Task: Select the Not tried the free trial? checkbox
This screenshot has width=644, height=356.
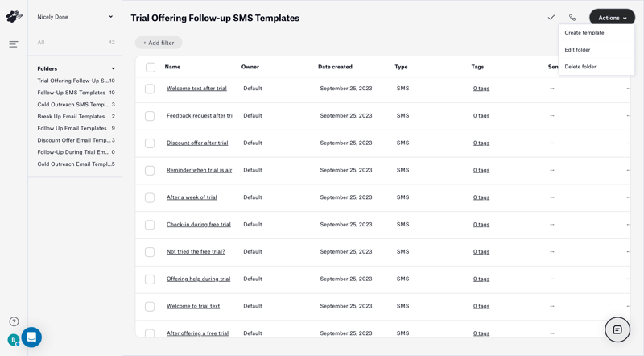Action: [150, 252]
